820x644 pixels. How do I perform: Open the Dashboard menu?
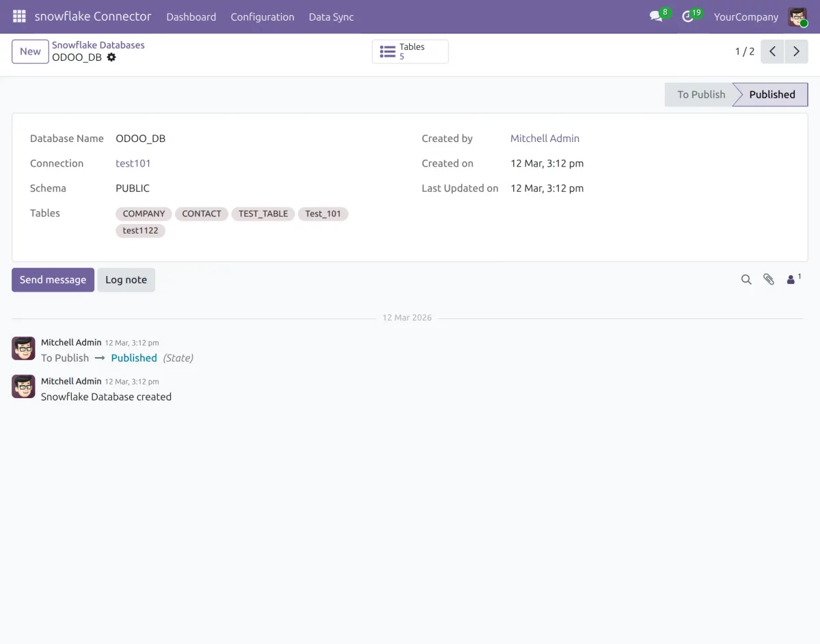[191, 16]
